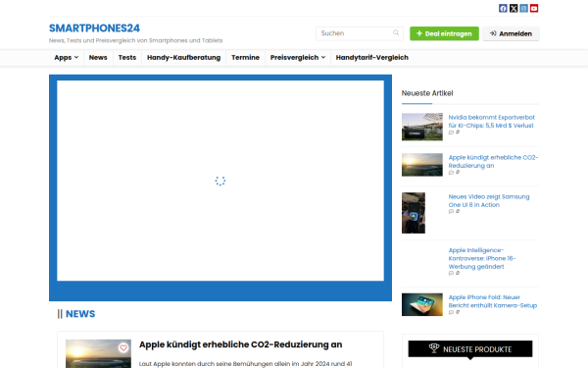Open the Facebook social icon
The image size is (588, 368).
[503, 8]
